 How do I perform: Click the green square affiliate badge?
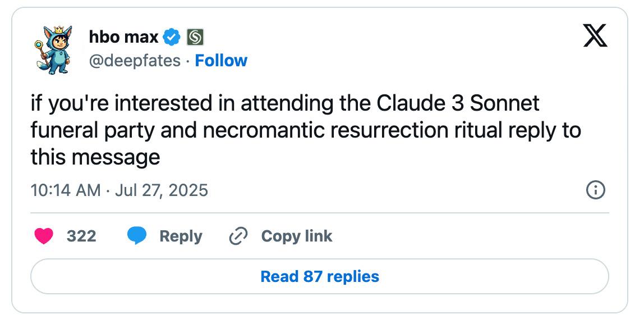tap(195, 38)
